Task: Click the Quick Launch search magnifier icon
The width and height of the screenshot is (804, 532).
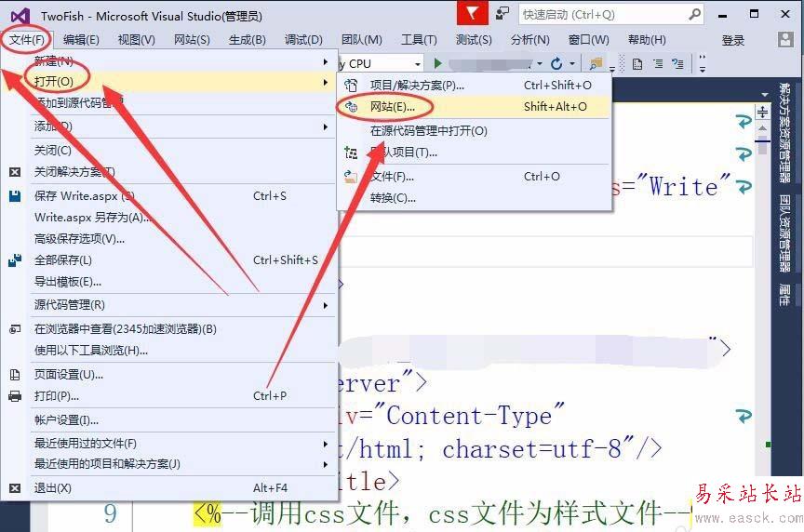Action: 695,14
